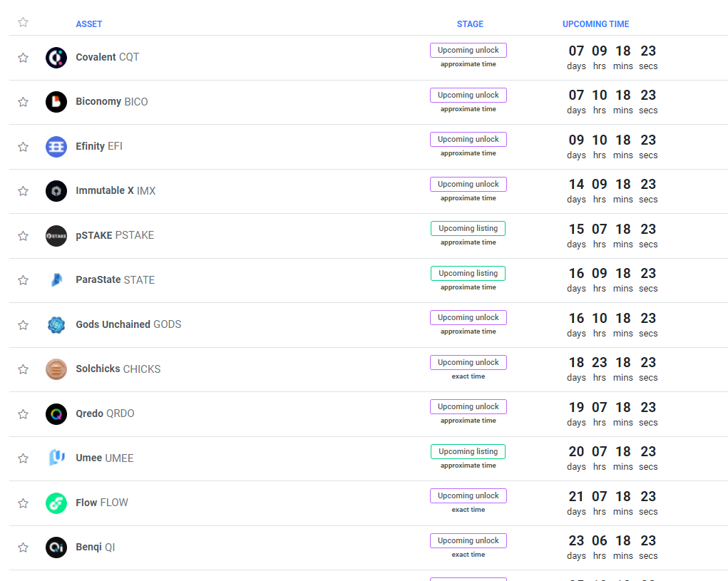
Task: Click 'approximate time' under Umee's badge
Action: point(468,466)
